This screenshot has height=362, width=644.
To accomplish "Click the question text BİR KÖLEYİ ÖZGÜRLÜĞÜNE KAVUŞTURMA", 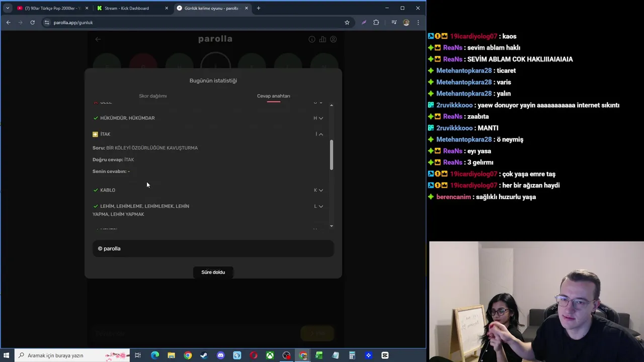I will click(152, 148).
